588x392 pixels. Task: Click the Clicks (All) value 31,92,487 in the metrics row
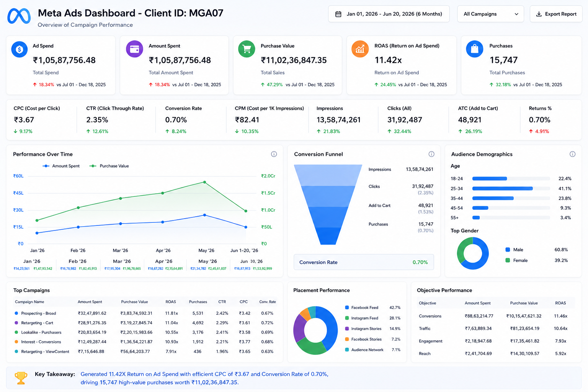click(405, 120)
